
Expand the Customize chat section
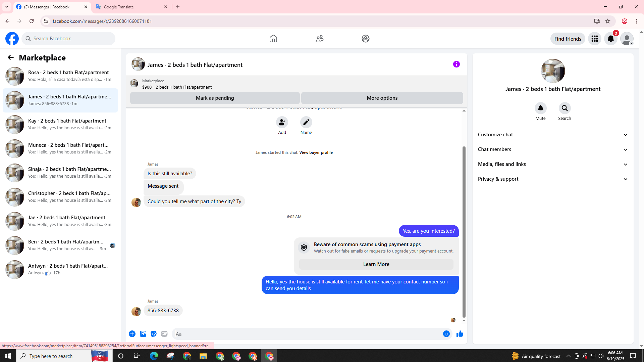pos(553,135)
